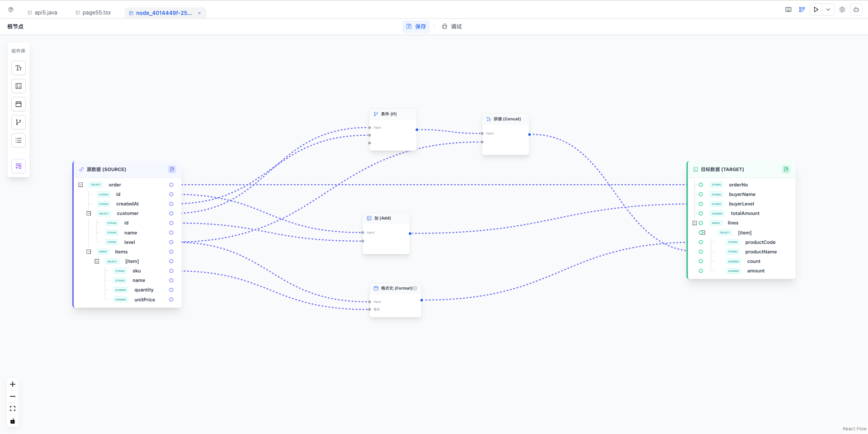Screen dimensions: 868x434
Task: Click the 保存 save button
Action: (416, 27)
